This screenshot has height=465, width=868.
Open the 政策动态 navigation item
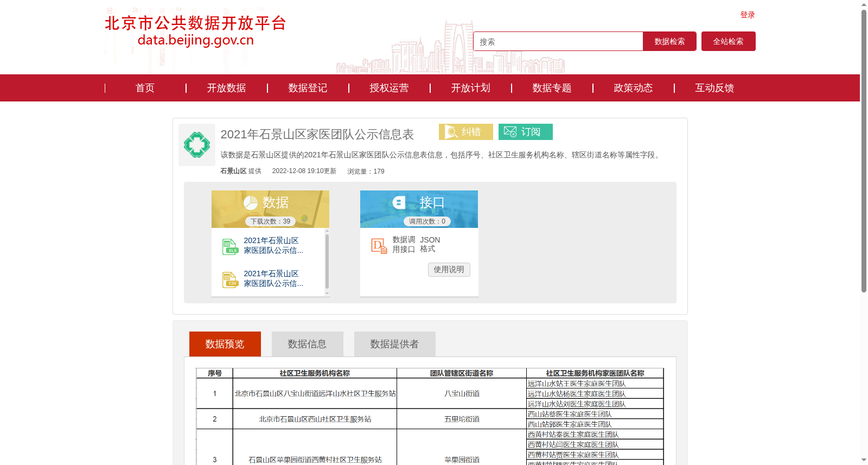[633, 88]
